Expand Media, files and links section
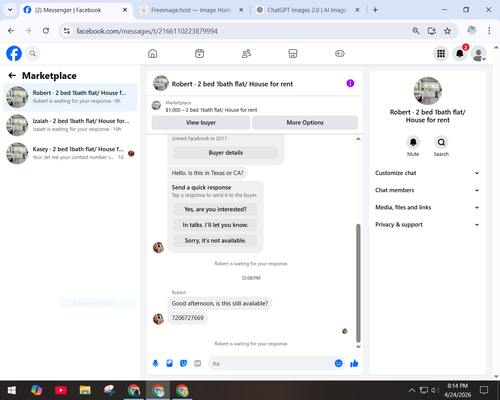 tap(427, 207)
